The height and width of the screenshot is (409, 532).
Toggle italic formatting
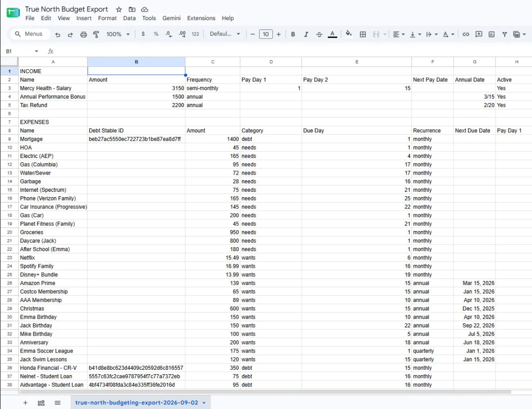point(306,34)
